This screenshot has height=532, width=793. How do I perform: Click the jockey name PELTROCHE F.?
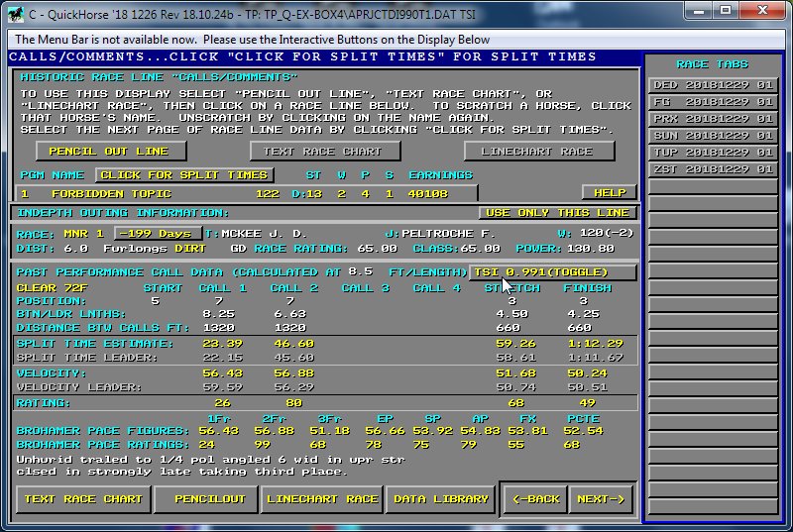449,234
